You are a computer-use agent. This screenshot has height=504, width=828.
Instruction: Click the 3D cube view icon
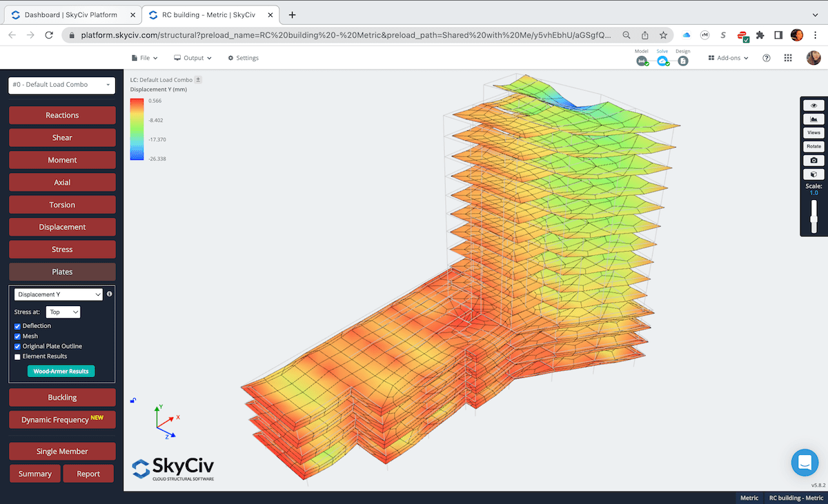pyautogui.click(x=814, y=174)
